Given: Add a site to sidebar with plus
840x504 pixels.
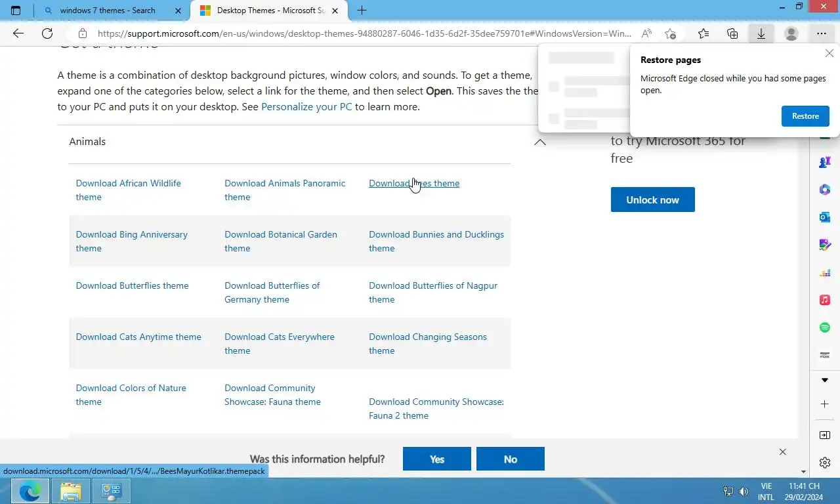Looking at the screenshot, I should (x=825, y=404).
